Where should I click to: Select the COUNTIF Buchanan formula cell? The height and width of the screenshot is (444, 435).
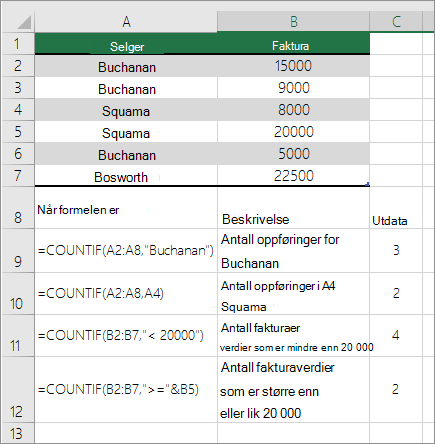pos(126,251)
